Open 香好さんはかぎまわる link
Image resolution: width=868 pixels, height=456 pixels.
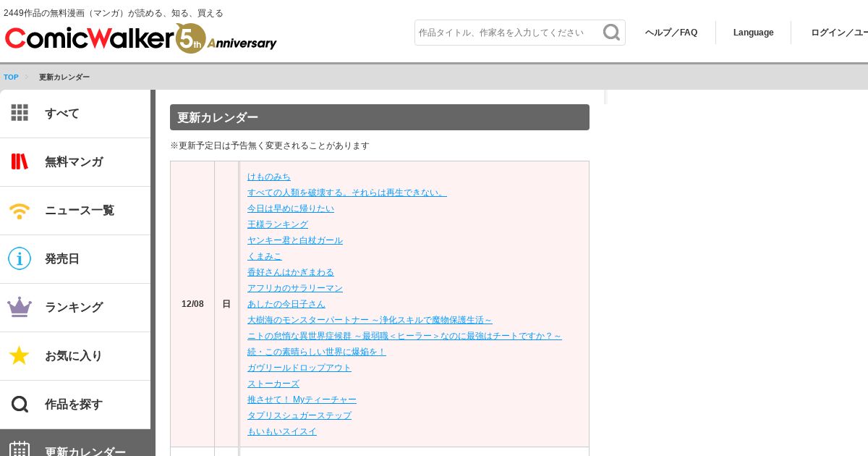(291, 272)
